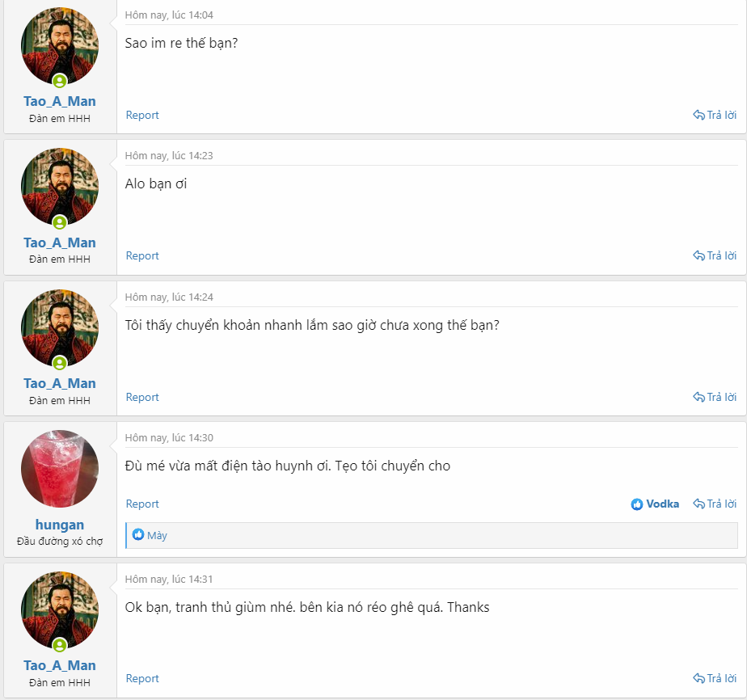Screen dimensions: 747x700
Task: Report the 14:24 chuyển khoản post
Action: 142,397
